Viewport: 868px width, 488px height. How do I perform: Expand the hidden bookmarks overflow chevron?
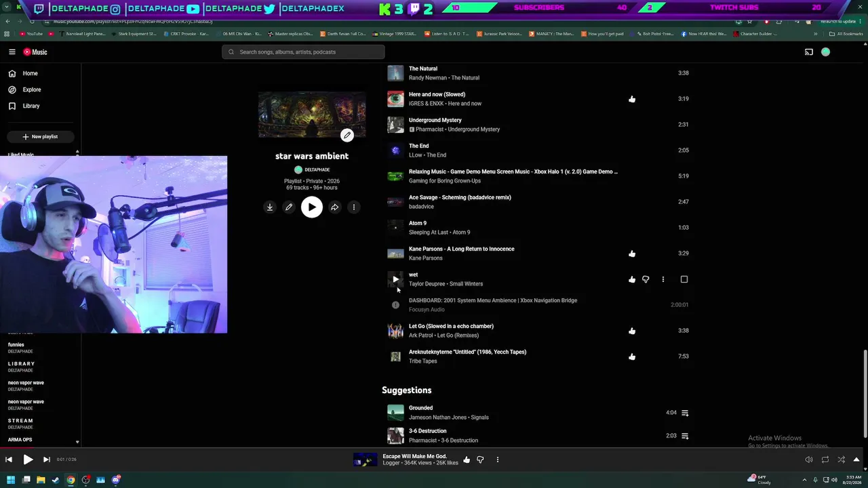click(x=816, y=34)
